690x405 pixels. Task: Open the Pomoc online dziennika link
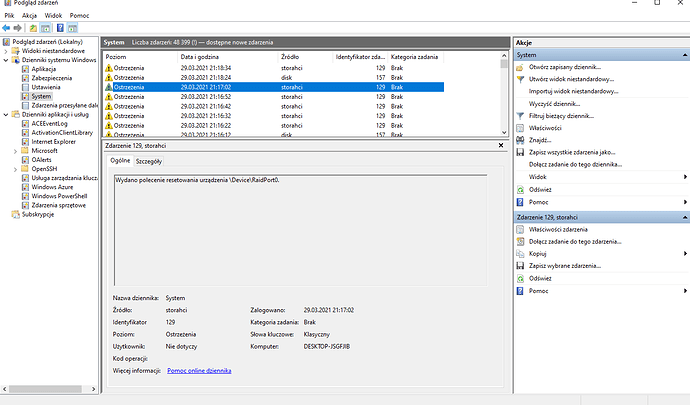coord(198,371)
